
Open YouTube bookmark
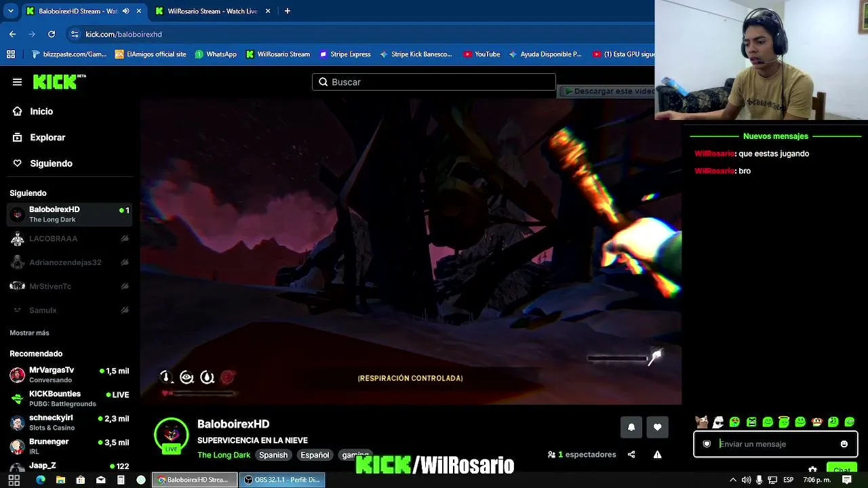(481, 54)
